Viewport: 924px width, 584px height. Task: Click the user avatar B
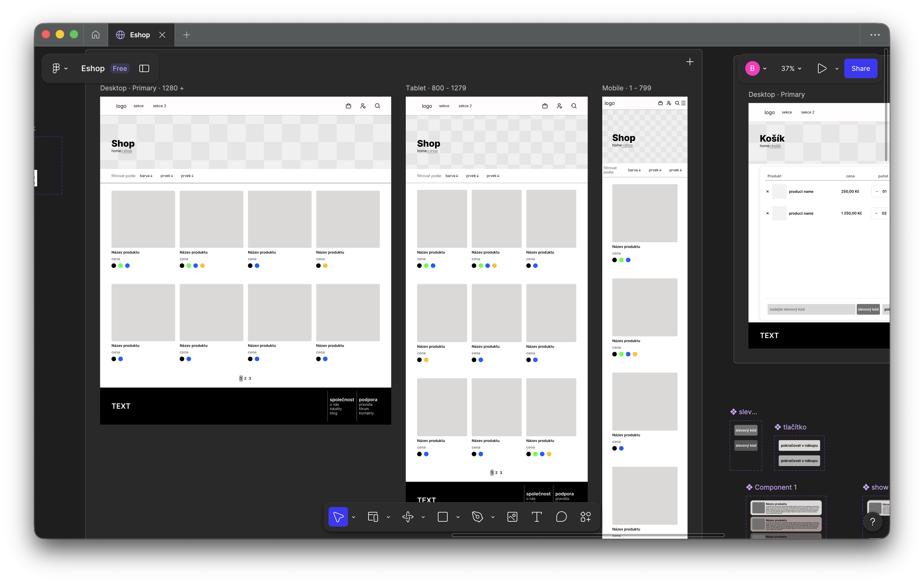(752, 69)
